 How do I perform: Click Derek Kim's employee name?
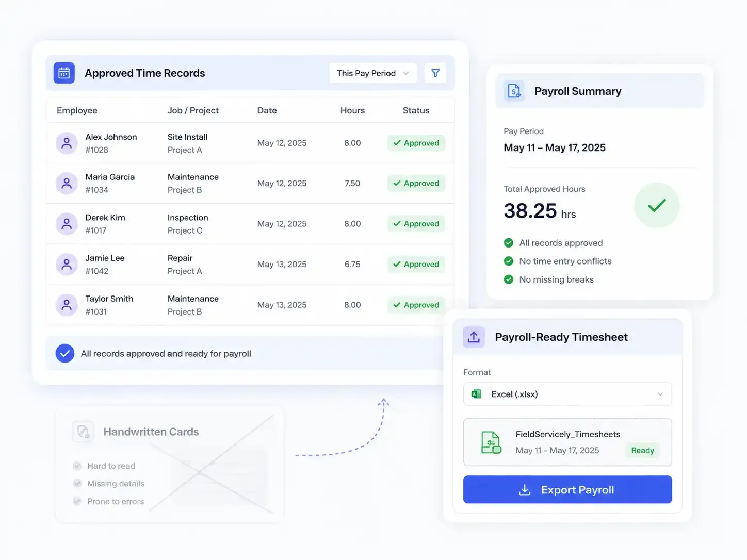105,218
